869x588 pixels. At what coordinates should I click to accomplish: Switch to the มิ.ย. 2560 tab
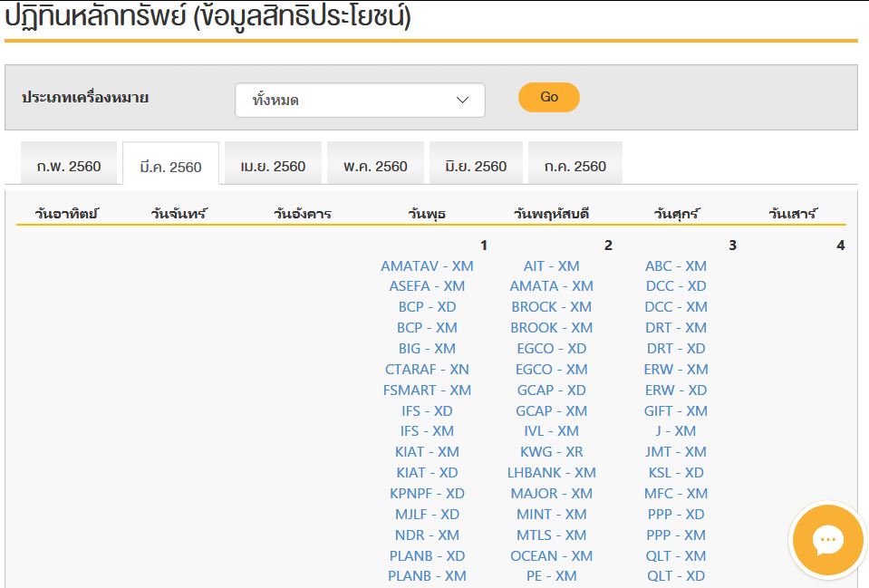click(476, 163)
